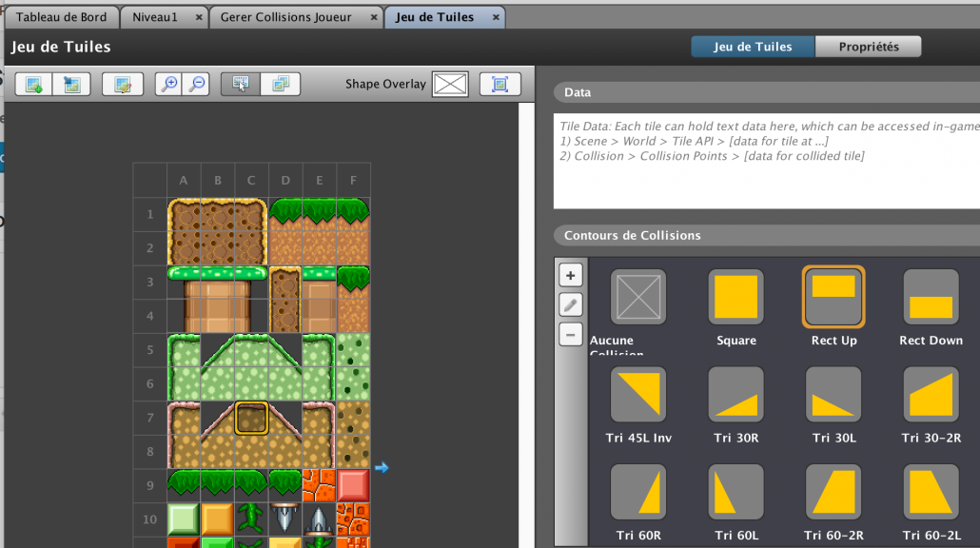The image size is (980, 548).
Task: Remove collision shape with minus button
Action: 571,335
